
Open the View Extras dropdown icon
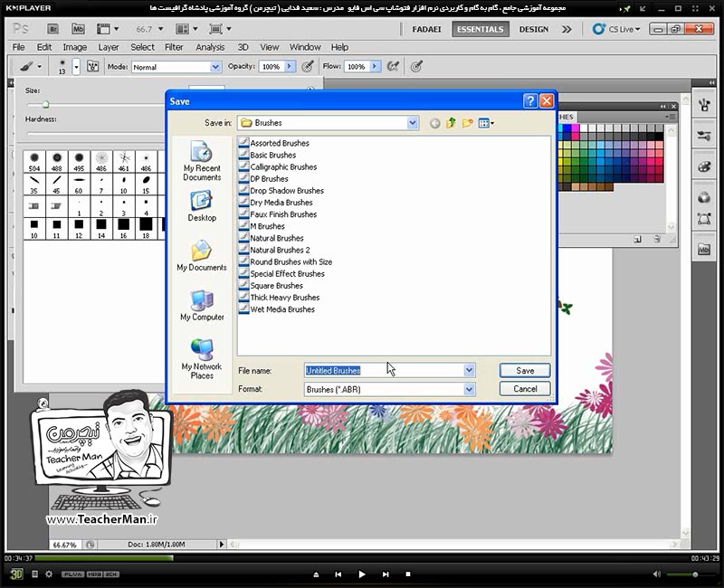[107, 29]
